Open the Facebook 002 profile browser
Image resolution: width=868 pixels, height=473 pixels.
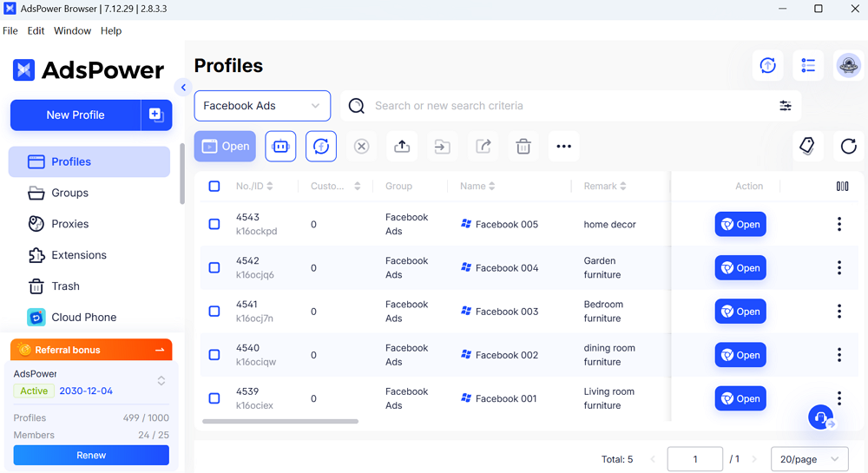(740, 355)
